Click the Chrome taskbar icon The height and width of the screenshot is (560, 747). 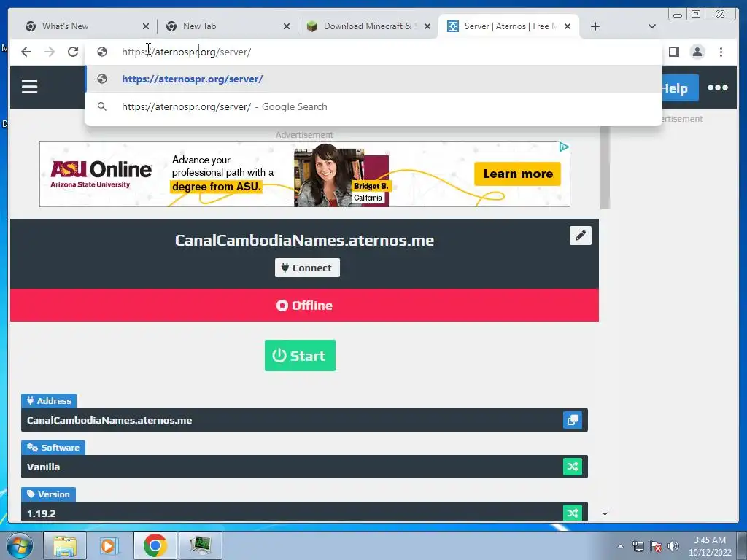(155, 545)
